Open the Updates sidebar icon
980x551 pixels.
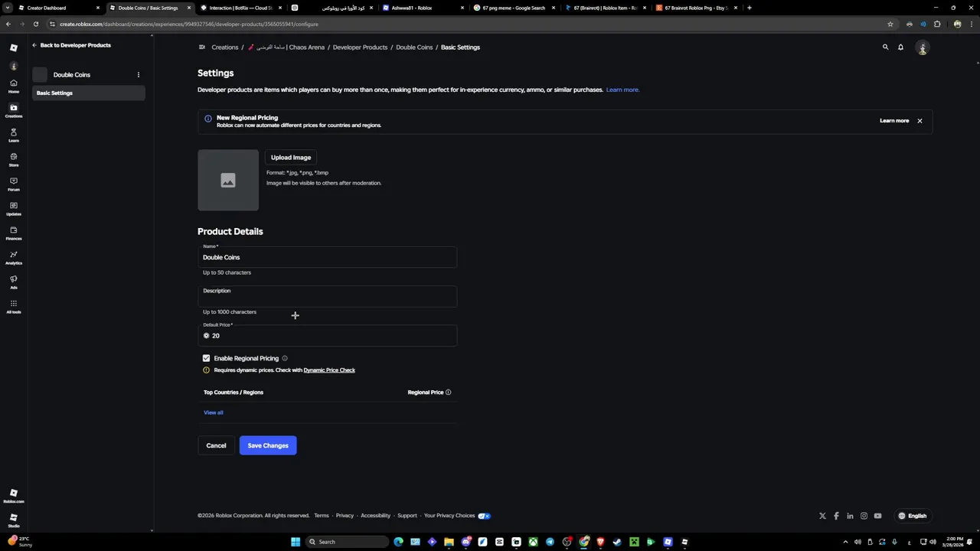[x=14, y=208]
